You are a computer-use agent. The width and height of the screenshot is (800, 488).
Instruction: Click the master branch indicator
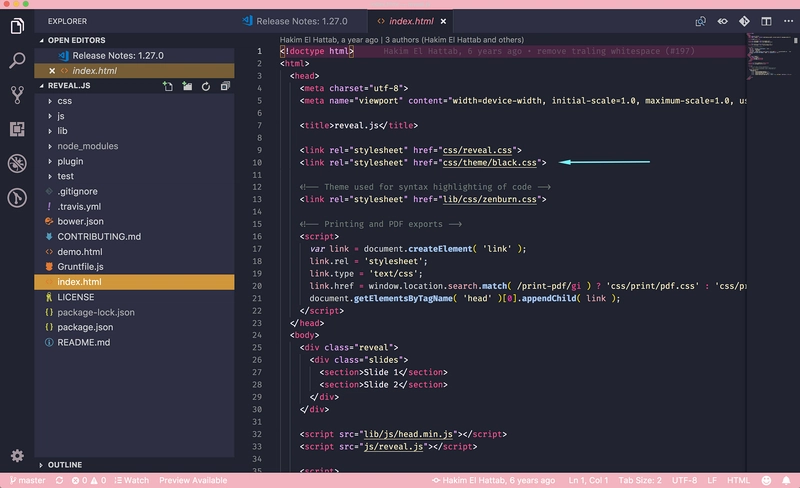[x=28, y=480]
